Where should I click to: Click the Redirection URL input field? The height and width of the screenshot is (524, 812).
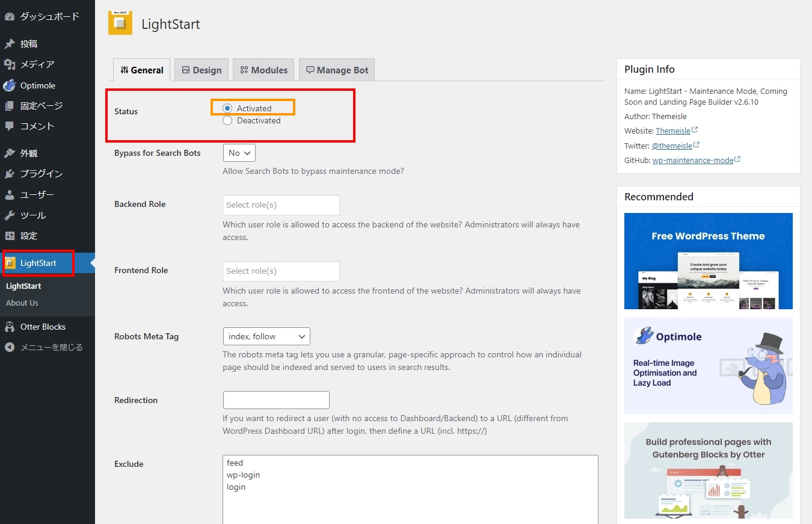tap(276, 400)
